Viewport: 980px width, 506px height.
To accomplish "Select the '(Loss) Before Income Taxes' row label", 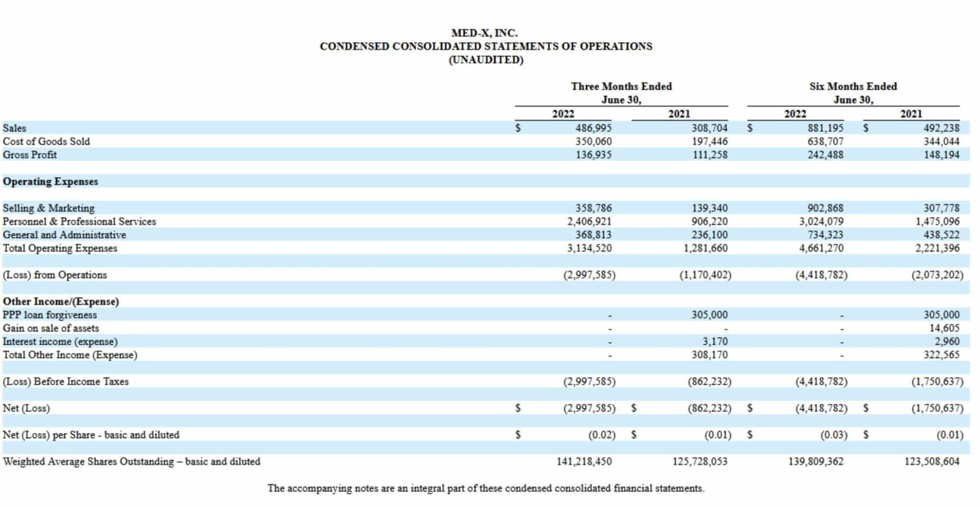I will [66, 381].
